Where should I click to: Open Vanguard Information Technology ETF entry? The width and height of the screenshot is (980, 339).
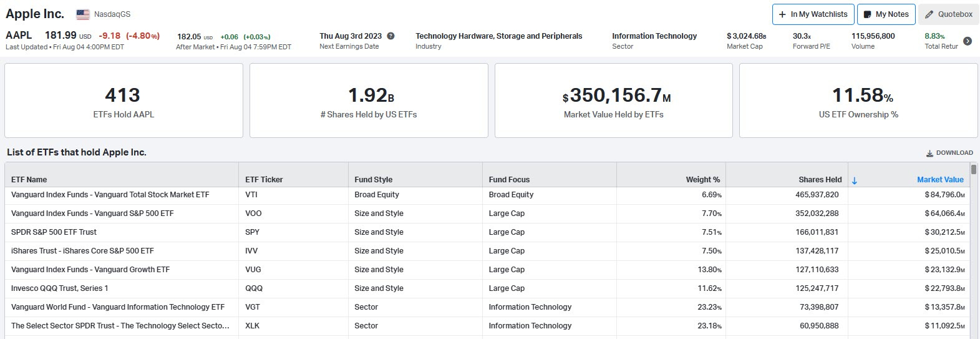[x=118, y=307]
